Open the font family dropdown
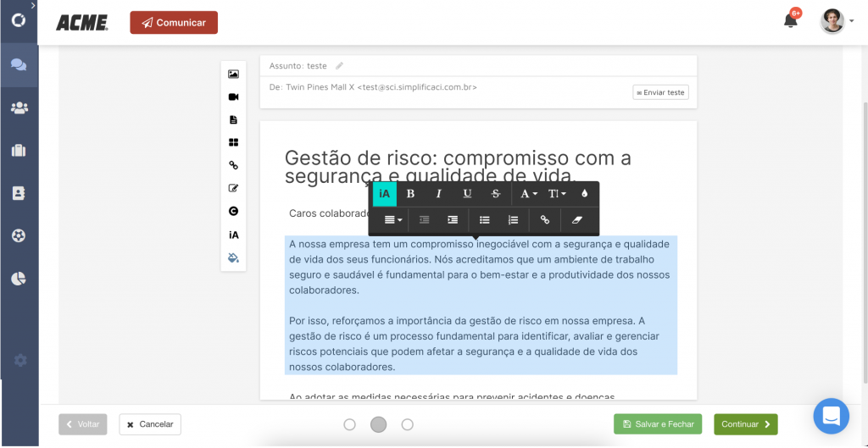The height and width of the screenshot is (448, 868). tap(529, 194)
